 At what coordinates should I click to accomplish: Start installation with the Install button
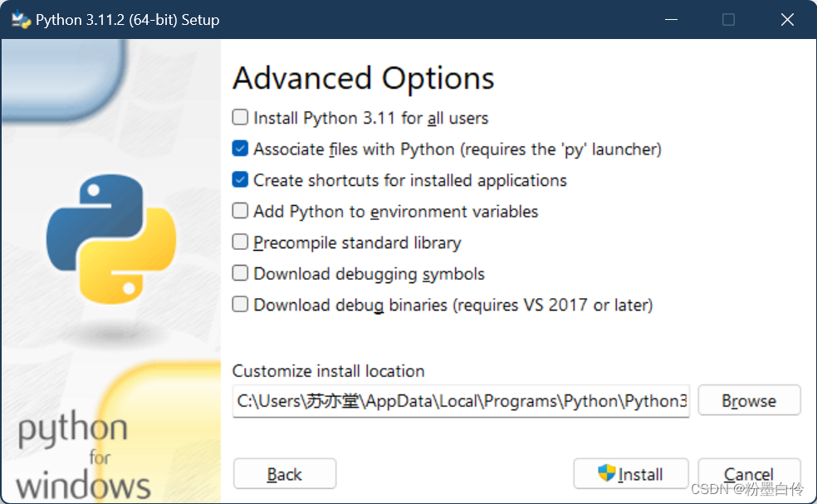(631, 474)
